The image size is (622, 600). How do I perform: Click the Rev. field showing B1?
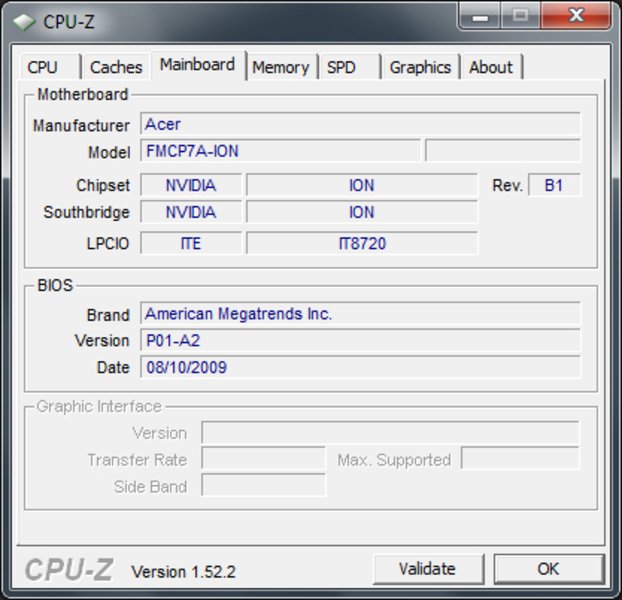pyautogui.click(x=554, y=185)
